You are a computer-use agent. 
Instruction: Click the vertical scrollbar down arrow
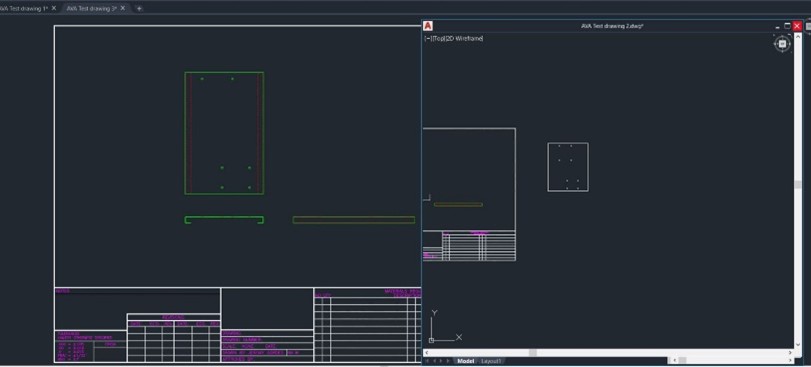click(798, 345)
